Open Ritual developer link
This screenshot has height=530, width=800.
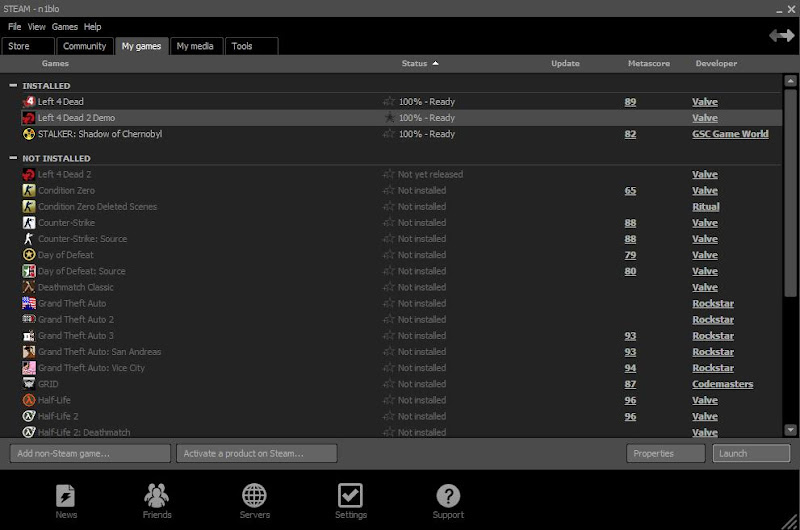[706, 207]
